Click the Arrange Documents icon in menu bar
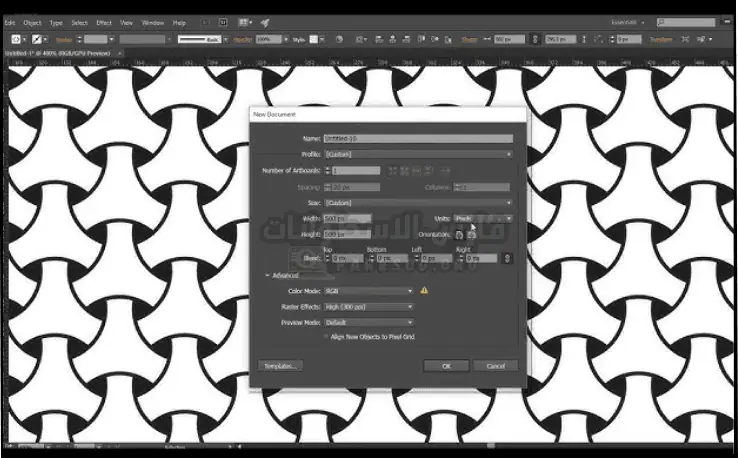 coord(243,21)
